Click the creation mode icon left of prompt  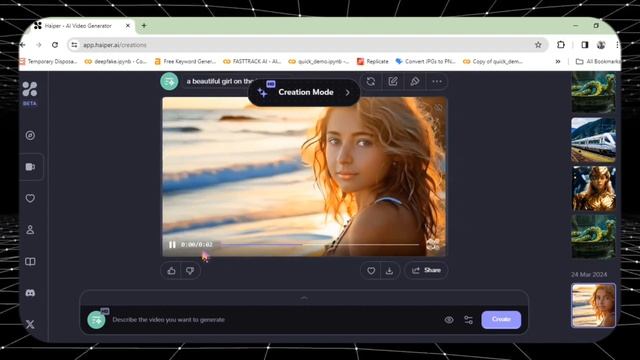coord(97,320)
